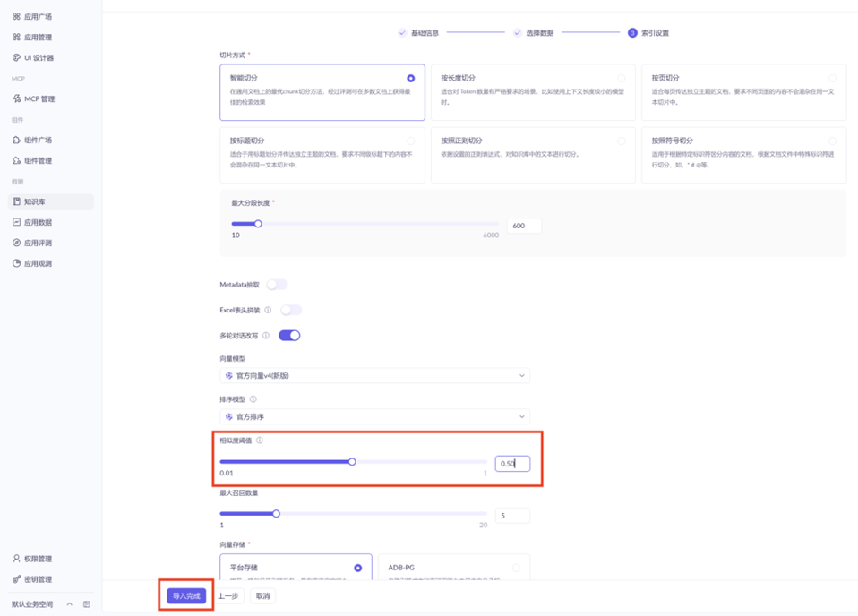Select the 智能切分 radio option
This screenshot has height=616, width=858.
[410, 78]
